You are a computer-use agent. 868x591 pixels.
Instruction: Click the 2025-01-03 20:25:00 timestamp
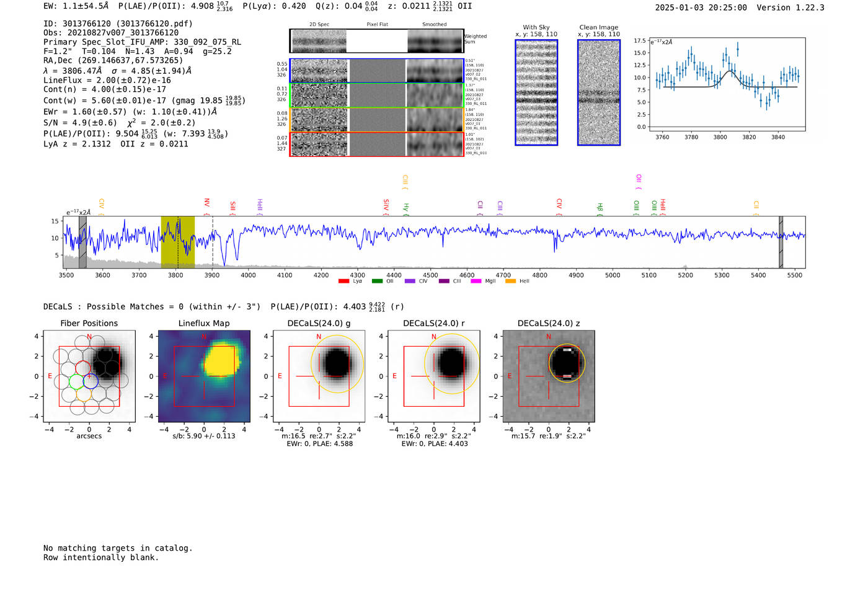(701, 7)
